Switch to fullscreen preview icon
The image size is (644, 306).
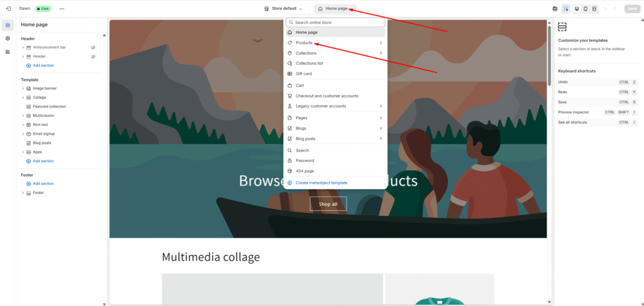pyautogui.click(x=595, y=9)
